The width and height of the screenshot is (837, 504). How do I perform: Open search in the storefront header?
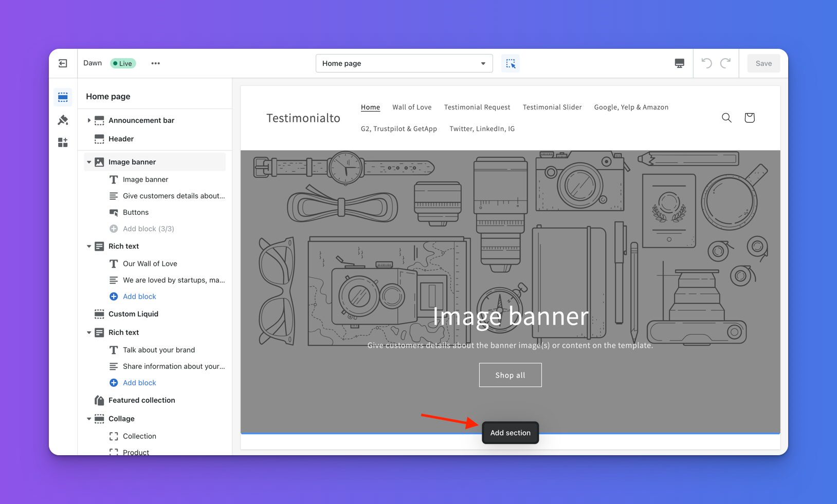[726, 118]
